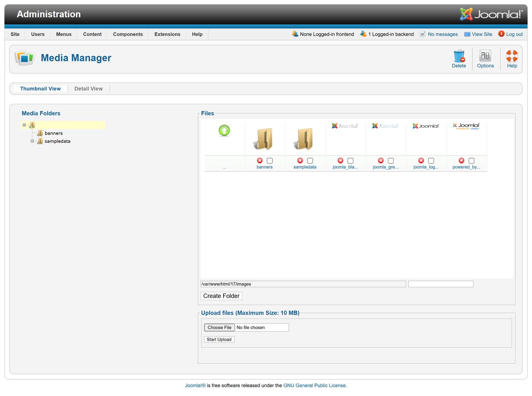Tick the sampledata folder checkbox
Image resolution: width=532 pixels, height=396 pixels.
(x=310, y=161)
